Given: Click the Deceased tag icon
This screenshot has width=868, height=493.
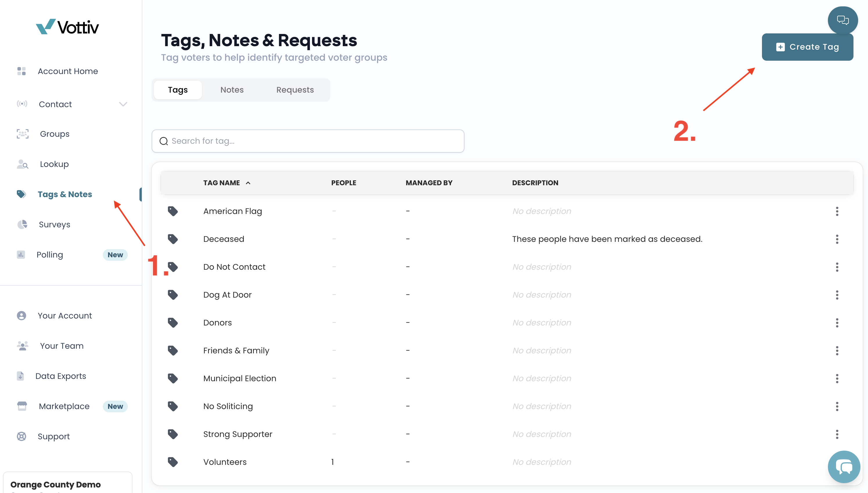Looking at the screenshot, I should coord(173,239).
